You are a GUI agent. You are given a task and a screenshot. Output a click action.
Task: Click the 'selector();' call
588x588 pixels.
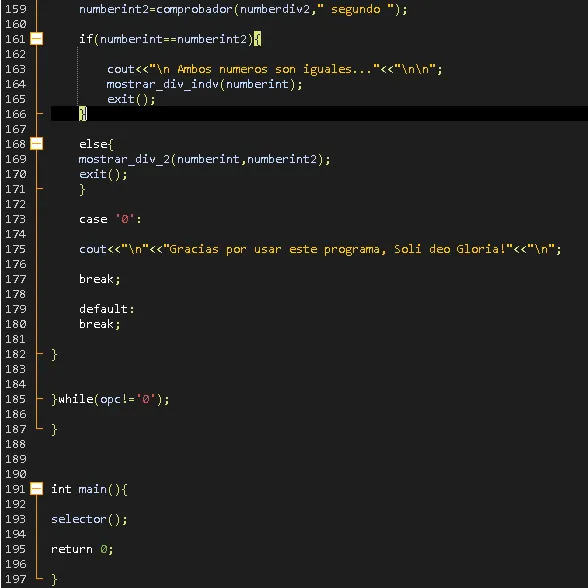(89, 519)
